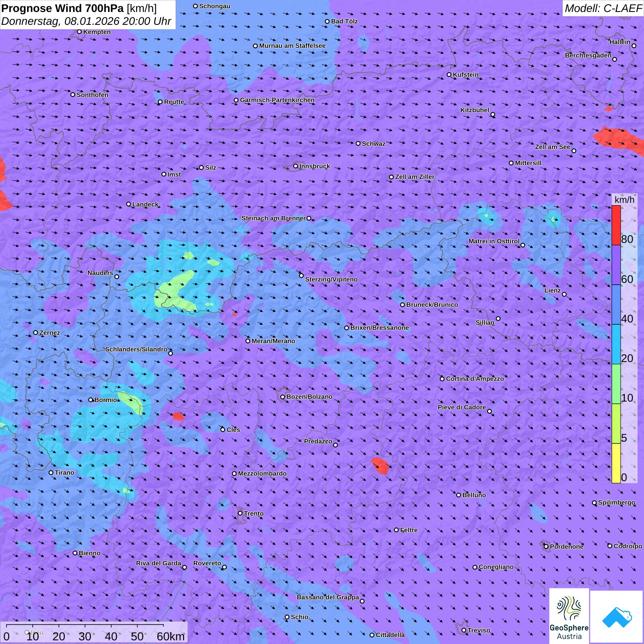Click the 'Bassano del Grappa' label
The image size is (644, 644).
pyautogui.click(x=328, y=597)
